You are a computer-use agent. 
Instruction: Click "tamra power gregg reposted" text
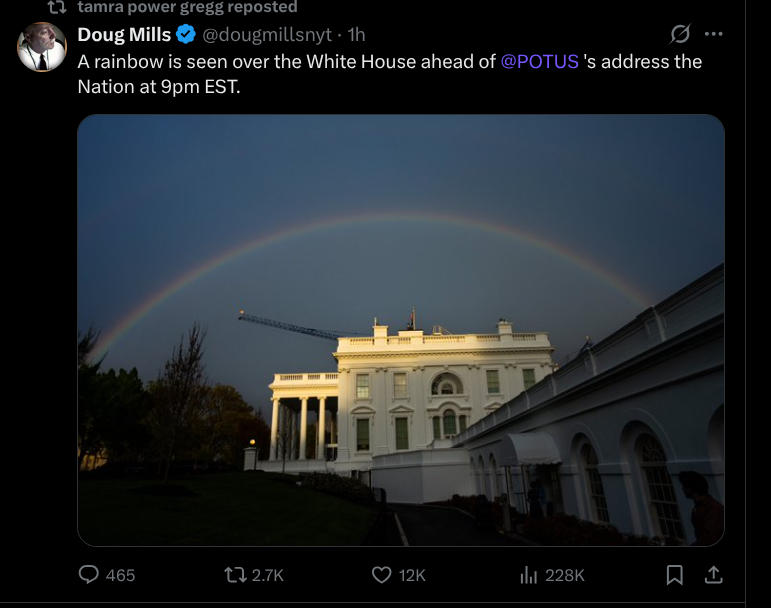click(187, 7)
